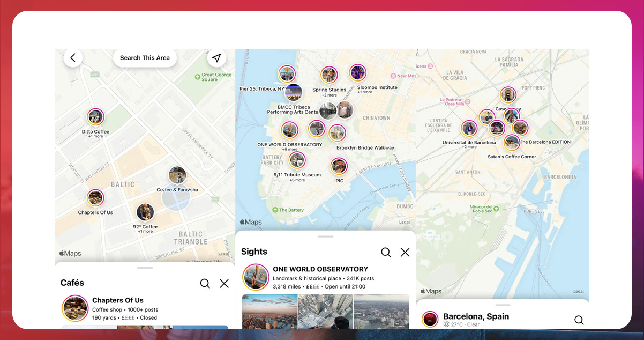644x340 pixels.
Task: Go back using the arrow button
Action: (x=73, y=58)
